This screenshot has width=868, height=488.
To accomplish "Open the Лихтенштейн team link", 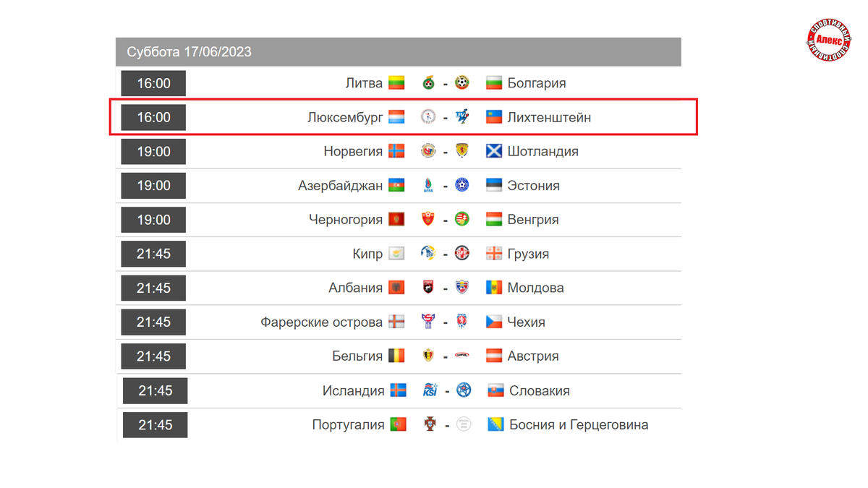I will pos(549,117).
